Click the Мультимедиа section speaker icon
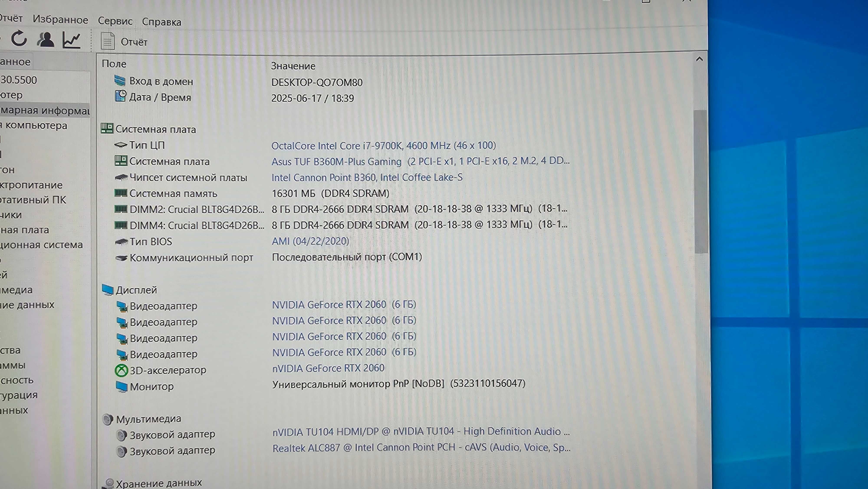 click(108, 419)
